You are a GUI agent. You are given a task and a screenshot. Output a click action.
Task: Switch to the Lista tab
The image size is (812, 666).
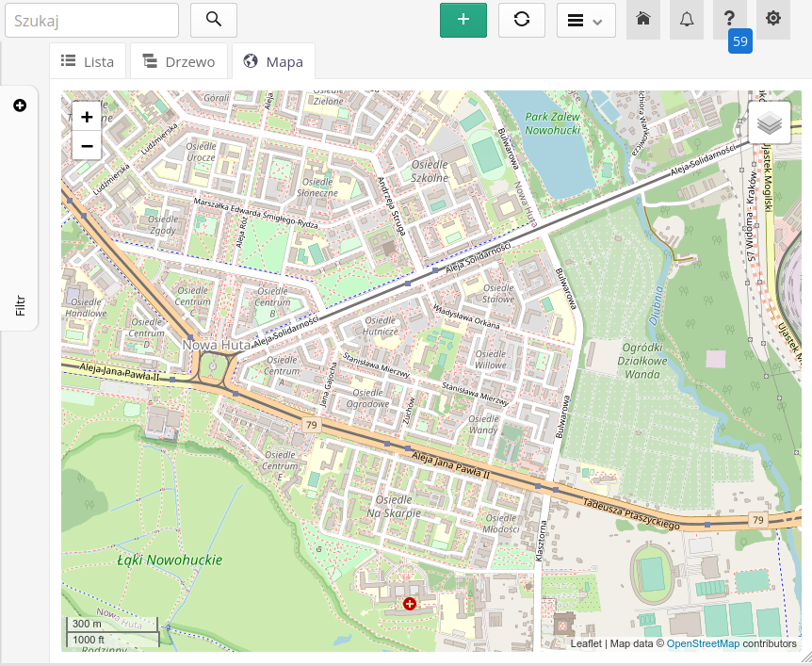[x=88, y=62]
